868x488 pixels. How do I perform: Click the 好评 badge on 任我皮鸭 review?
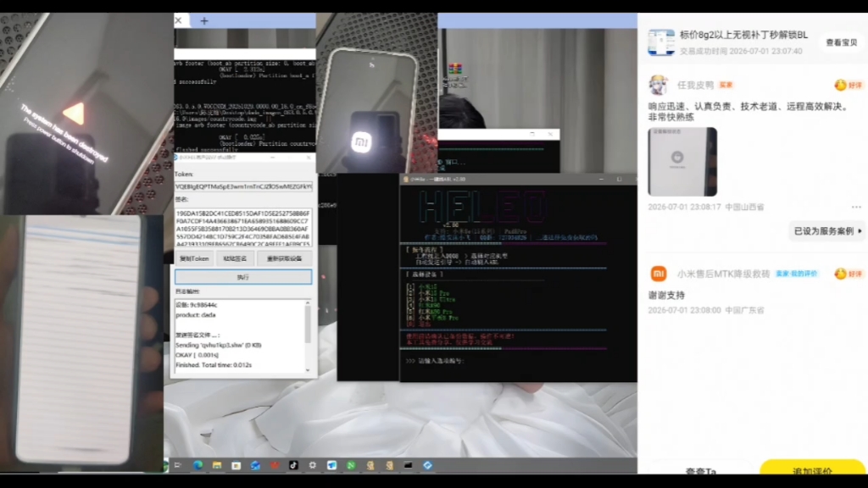(x=848, y=86)
